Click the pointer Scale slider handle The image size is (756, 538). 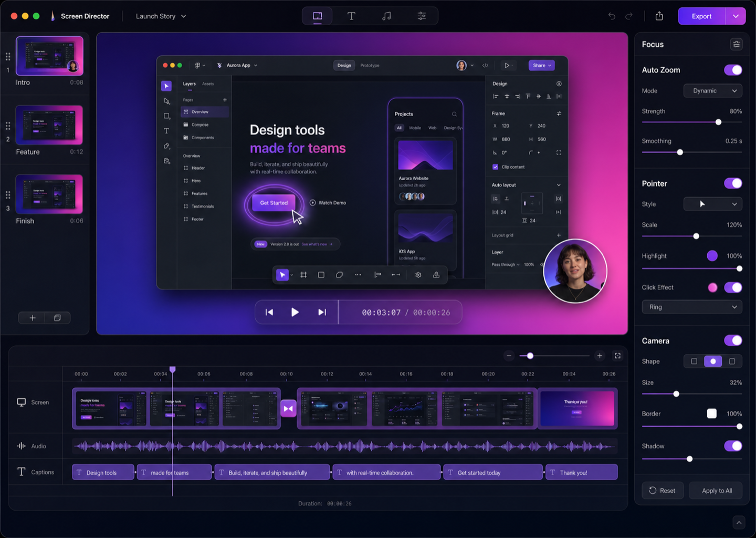click(x=696, y=236)
